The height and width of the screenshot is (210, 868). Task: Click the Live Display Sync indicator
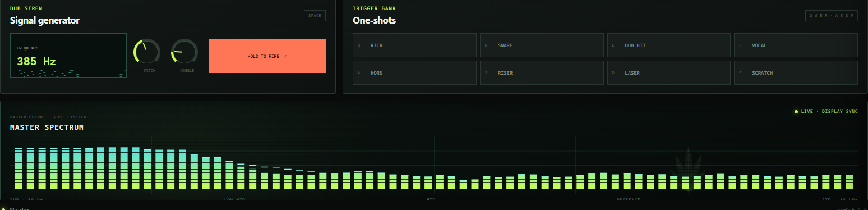(826, 112)
